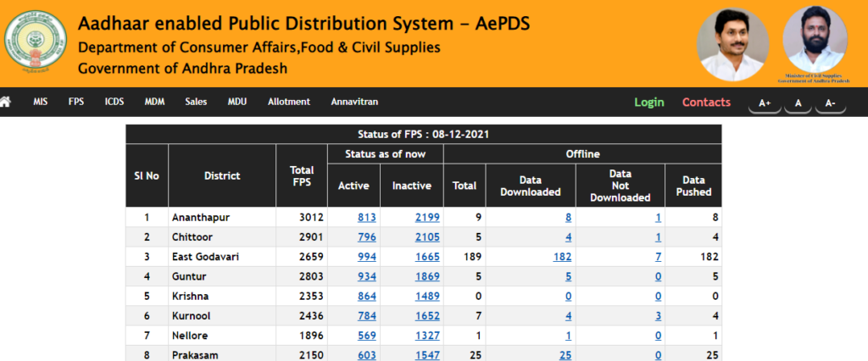Screen dimensions: 868x361
Task: Open Ananthapur data not downloaded count 1
Action: pos(658,218)
